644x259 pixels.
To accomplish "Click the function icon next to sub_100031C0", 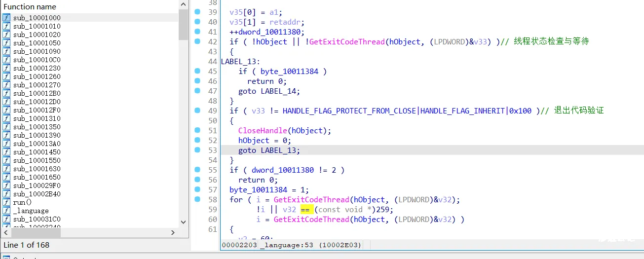I will tap(6, 219).
